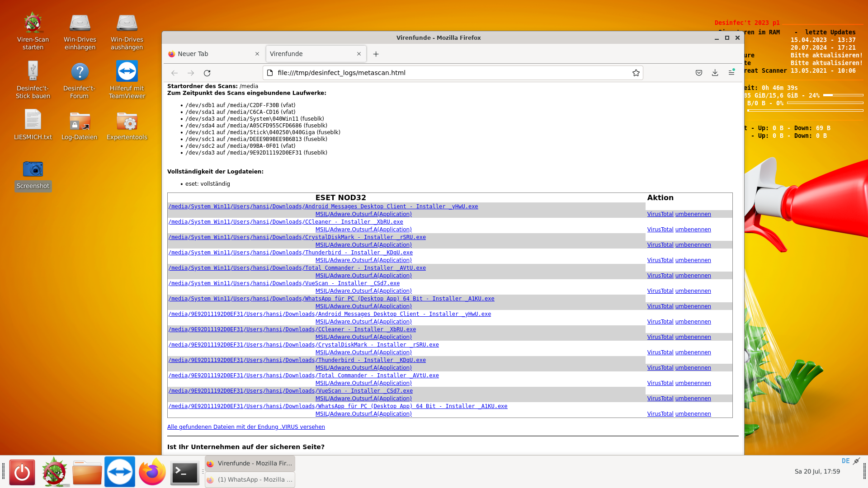This screenshot has width=868, height=488.
Task: Click the Screenshot camera desktop icon
Action: pos(33,170)
